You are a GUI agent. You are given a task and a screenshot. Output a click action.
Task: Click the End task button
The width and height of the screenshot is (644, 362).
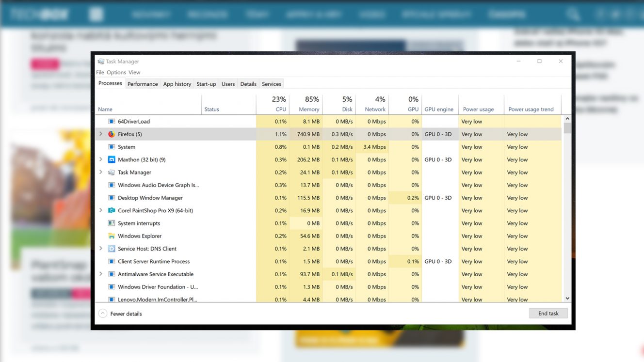tap(548, 314)
